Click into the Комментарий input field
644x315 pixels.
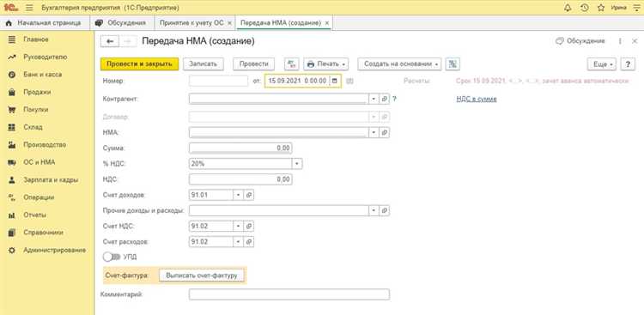pyautogui.click(x=289, y=294)
